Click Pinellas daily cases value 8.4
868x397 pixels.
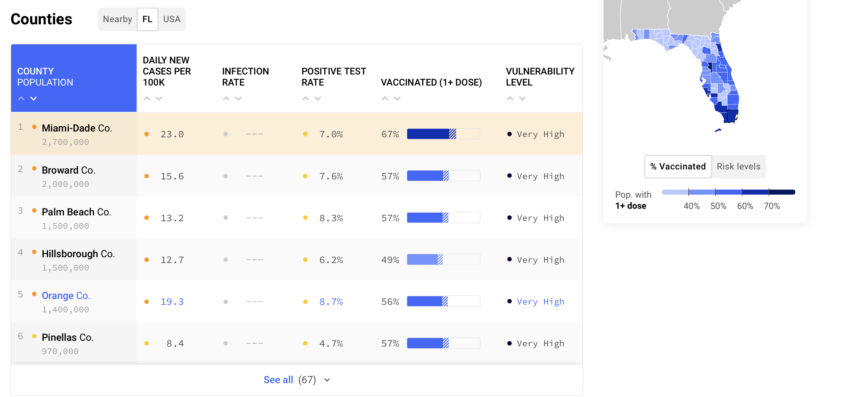[x=175, y=344]
